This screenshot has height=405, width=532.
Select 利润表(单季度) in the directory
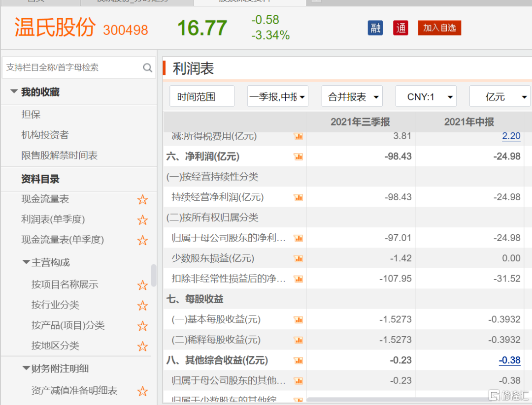pyautogui.click(x=53, y=219)
